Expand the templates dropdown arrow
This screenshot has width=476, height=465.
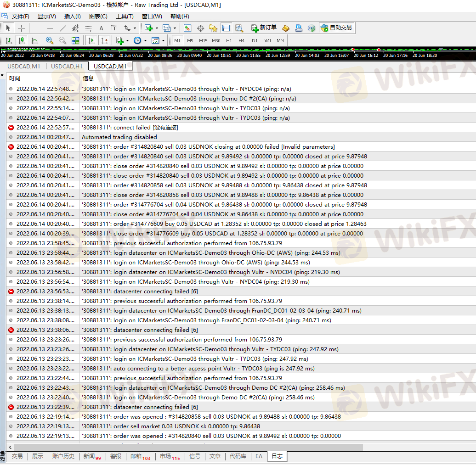pyautogui.click(x=163, y=41)
